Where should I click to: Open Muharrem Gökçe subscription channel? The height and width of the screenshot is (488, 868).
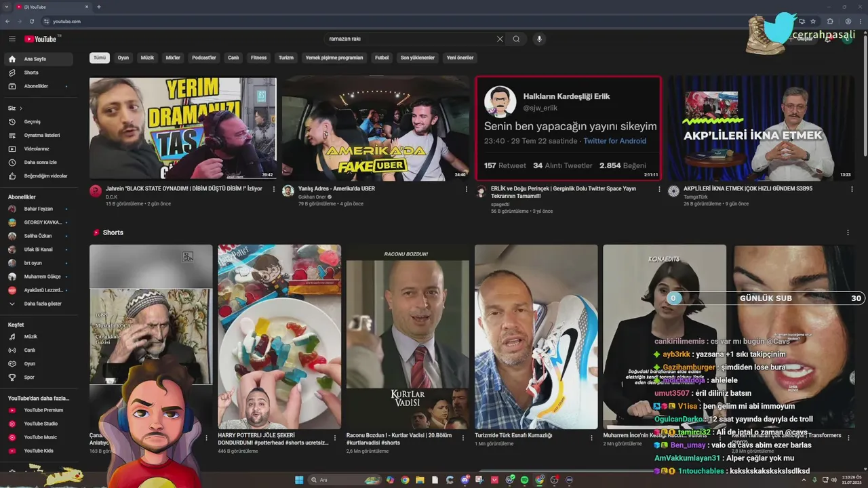[x=40, y=277]
